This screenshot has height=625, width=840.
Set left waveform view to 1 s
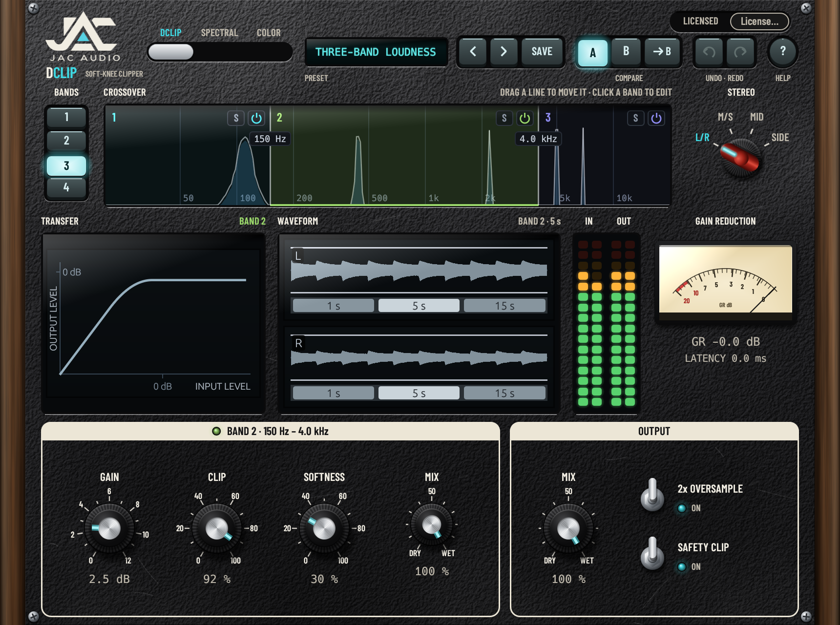(x=334, y=306)
